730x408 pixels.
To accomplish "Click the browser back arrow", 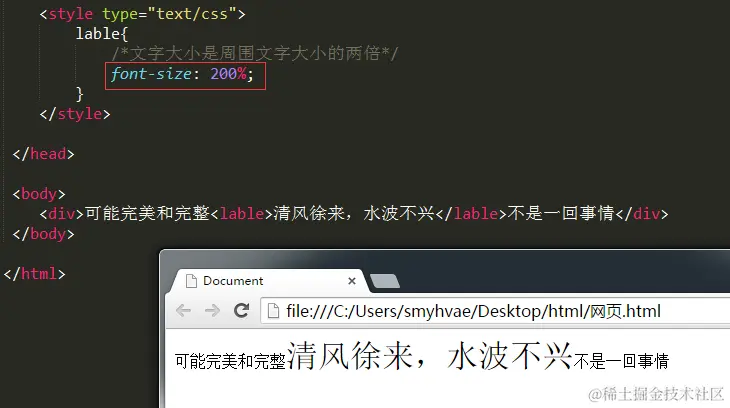I will point(183,310).
